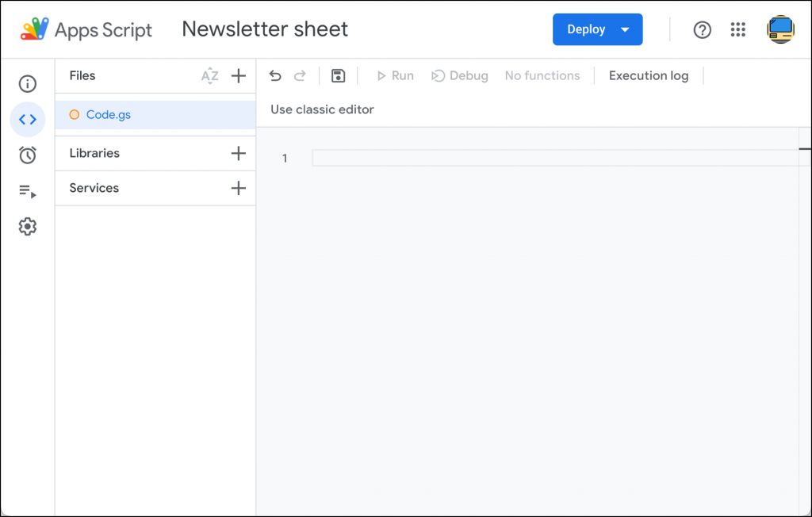Redo the last edit
The height and width of the screenshot is (517, 812).
300,75
